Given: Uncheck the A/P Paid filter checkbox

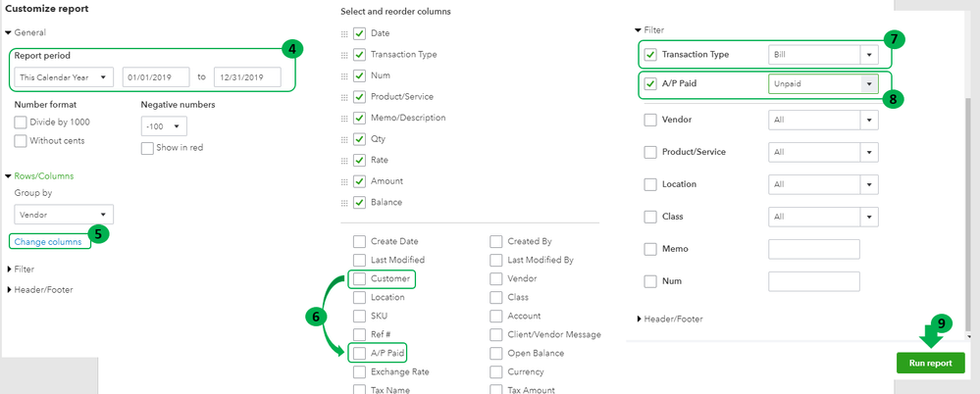Looking at the screenshot, I should [650, 85].
